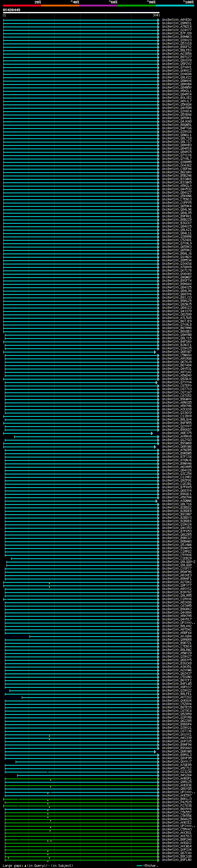Select the UniRef100_Q5YB46 label
197x868 pixels.
pyautogui.click(x=176, y=115)
